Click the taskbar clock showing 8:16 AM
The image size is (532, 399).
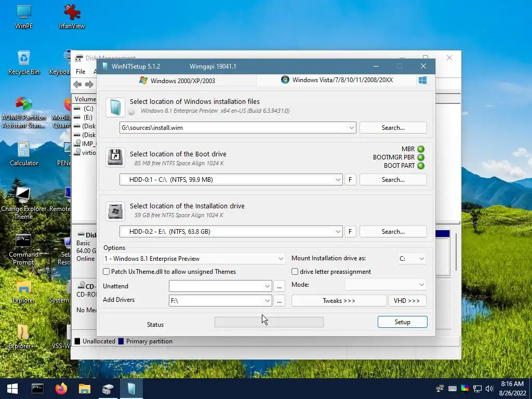tap(513, 389)
